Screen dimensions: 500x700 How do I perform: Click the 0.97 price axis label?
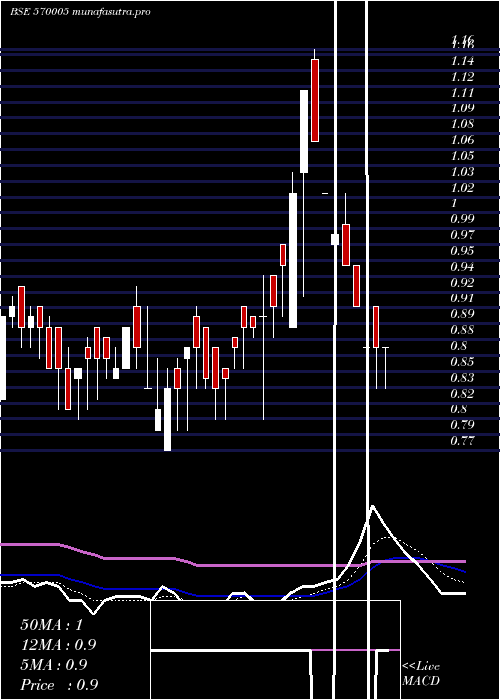click(x=462, y=235)
